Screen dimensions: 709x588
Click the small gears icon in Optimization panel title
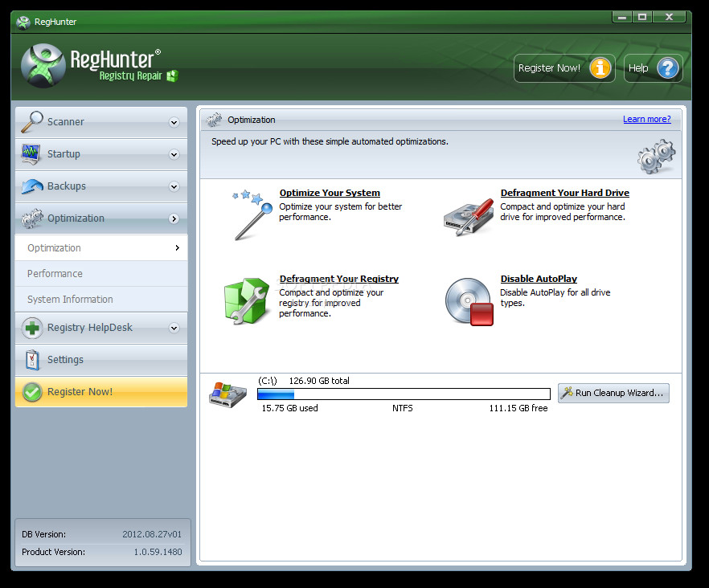click(x=214, y=120)
